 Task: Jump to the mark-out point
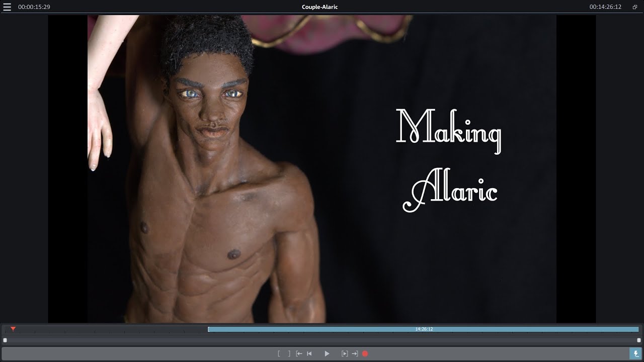tap(355, 353)
